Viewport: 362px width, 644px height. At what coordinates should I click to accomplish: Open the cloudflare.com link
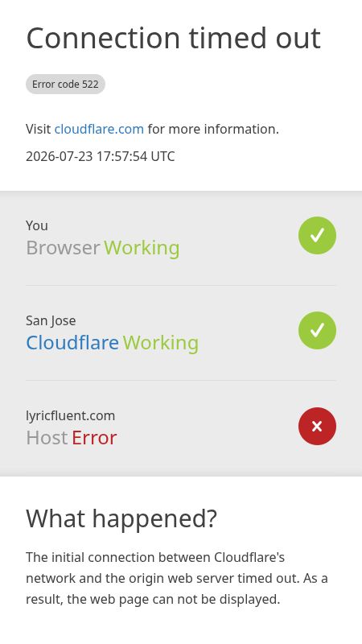coord(99,129)
